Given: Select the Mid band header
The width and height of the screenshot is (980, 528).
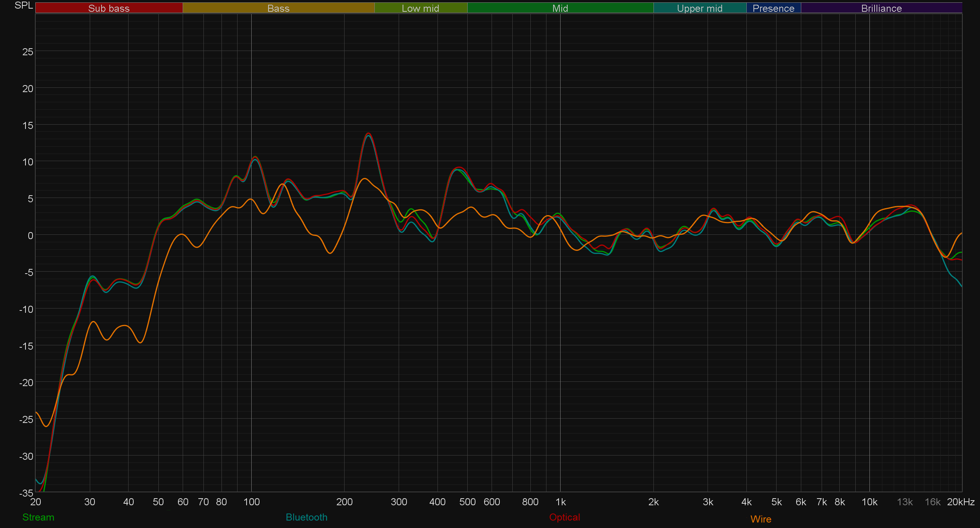Looking at the screenshot, I should 560,8.
